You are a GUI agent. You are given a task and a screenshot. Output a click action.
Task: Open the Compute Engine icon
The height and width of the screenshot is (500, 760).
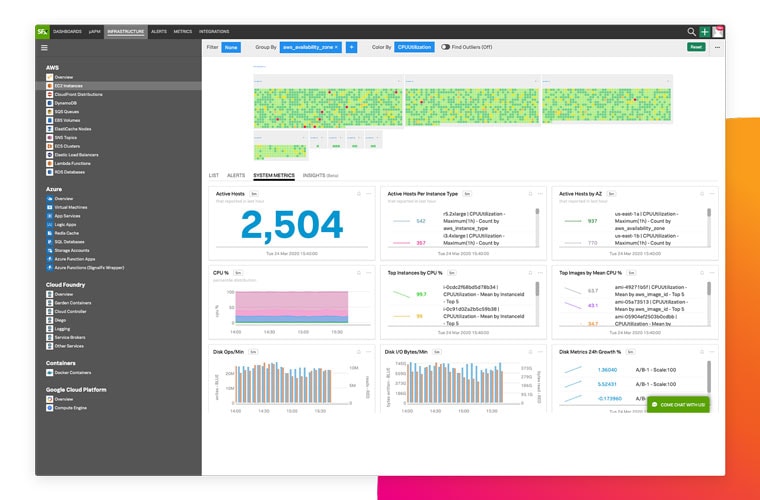click(49, 408)
